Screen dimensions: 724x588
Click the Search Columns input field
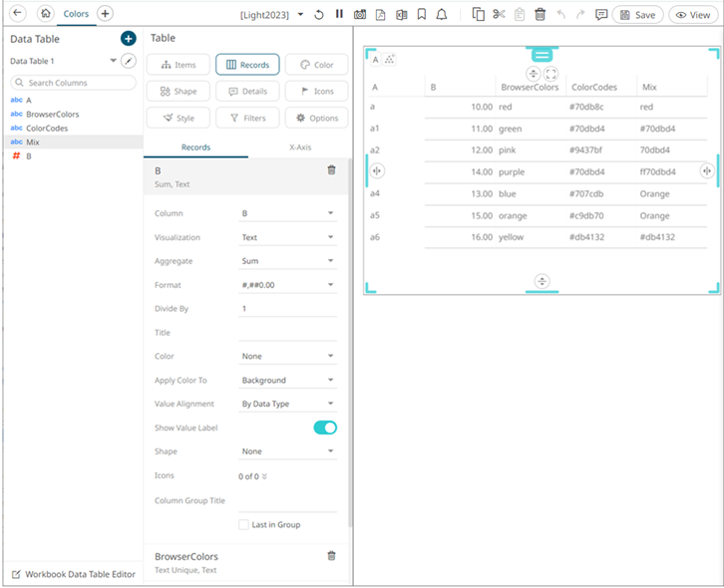(x=73, y=83)
